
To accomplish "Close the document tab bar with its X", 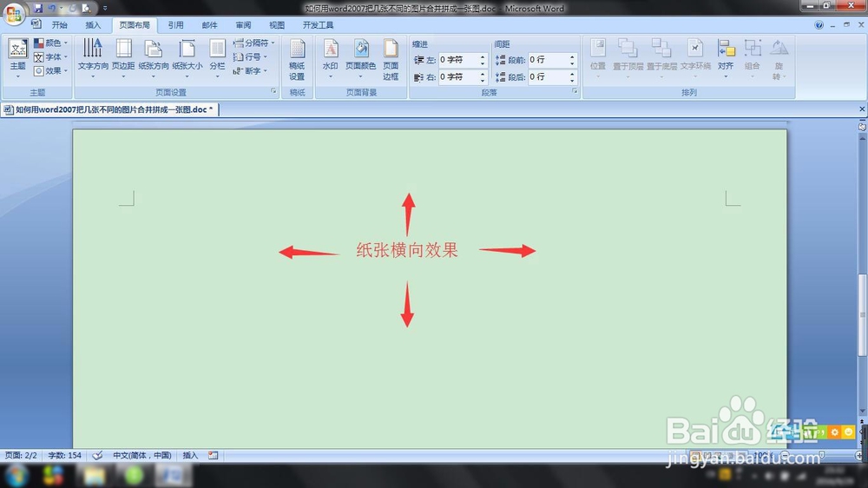I will tap(862, 109).
